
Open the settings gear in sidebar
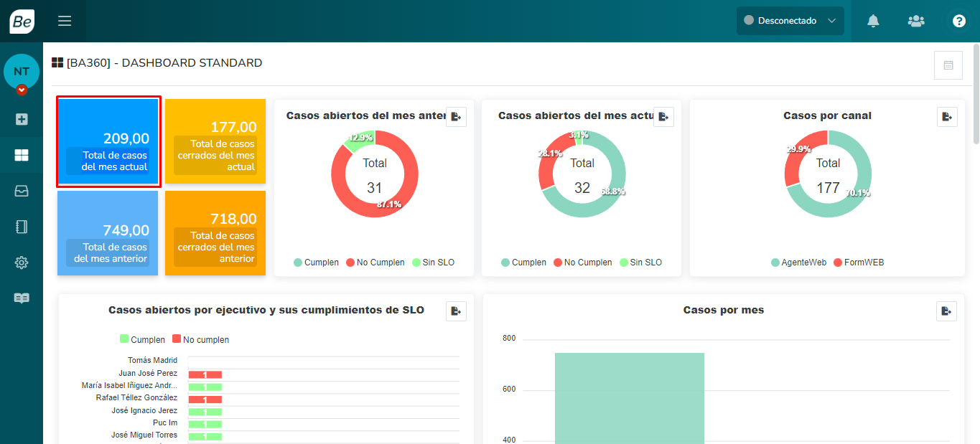click(22, 263)
